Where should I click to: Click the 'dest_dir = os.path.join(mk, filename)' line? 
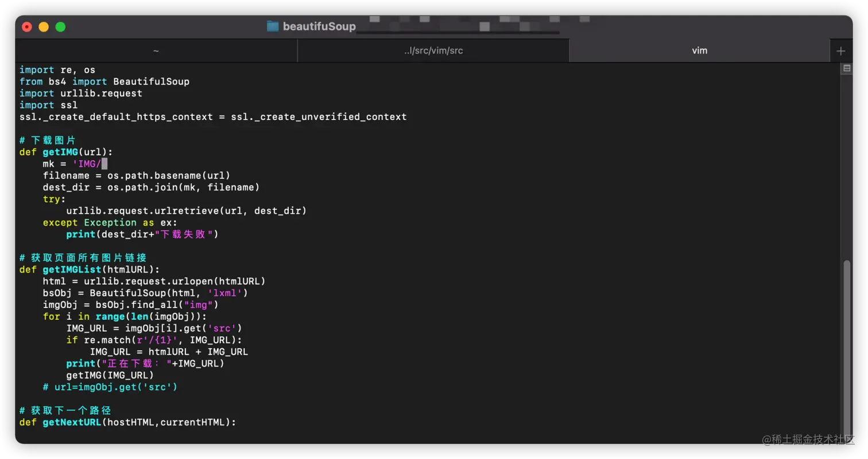151,187
